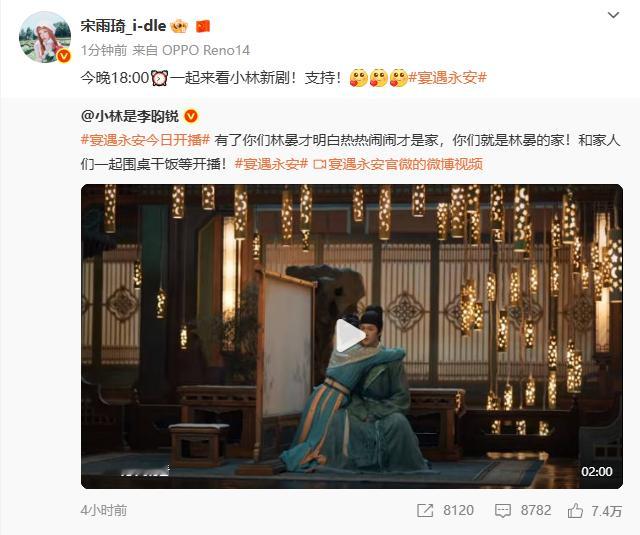Click the 4小时前 original post timestamp
The height and width of the screenshot is (535, 640).
[x=104, y=511]
